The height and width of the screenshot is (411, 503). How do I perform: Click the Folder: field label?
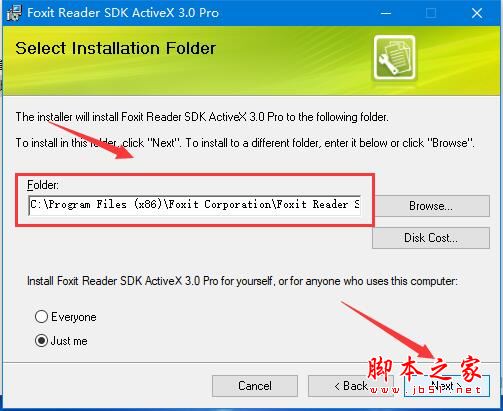[x=43, y=185]
